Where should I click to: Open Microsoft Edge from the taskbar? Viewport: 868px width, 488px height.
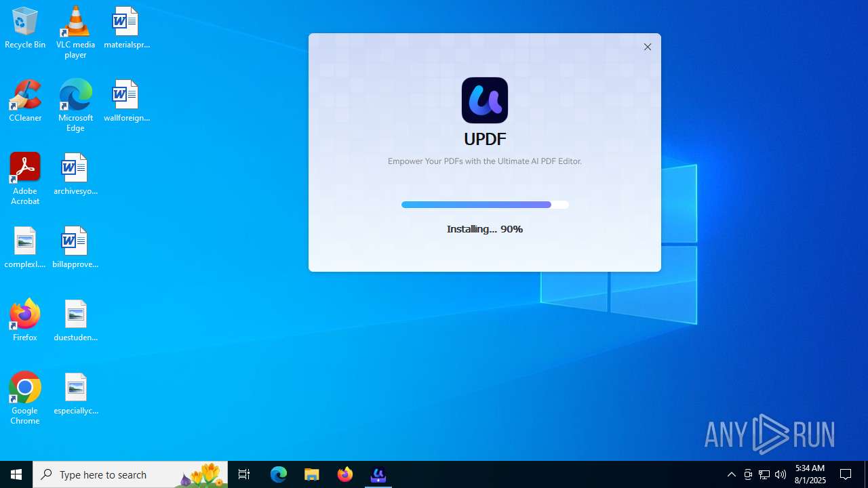[279, 474]
